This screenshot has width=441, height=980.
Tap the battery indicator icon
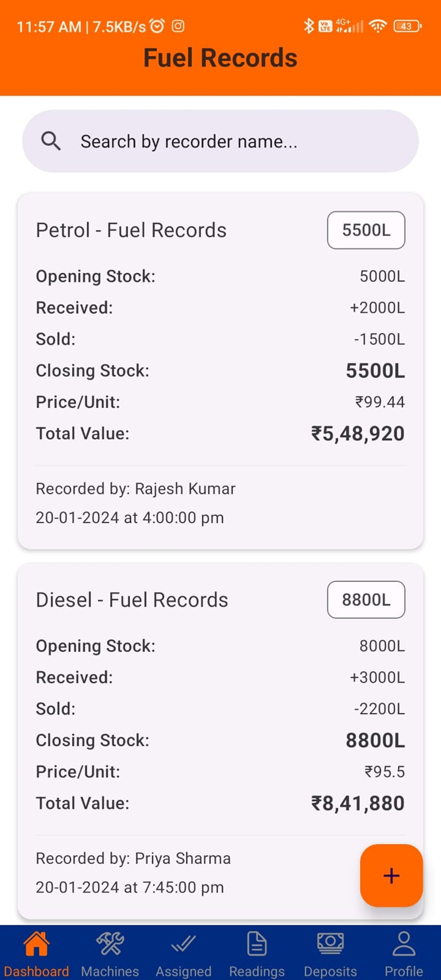click(407, 26)
